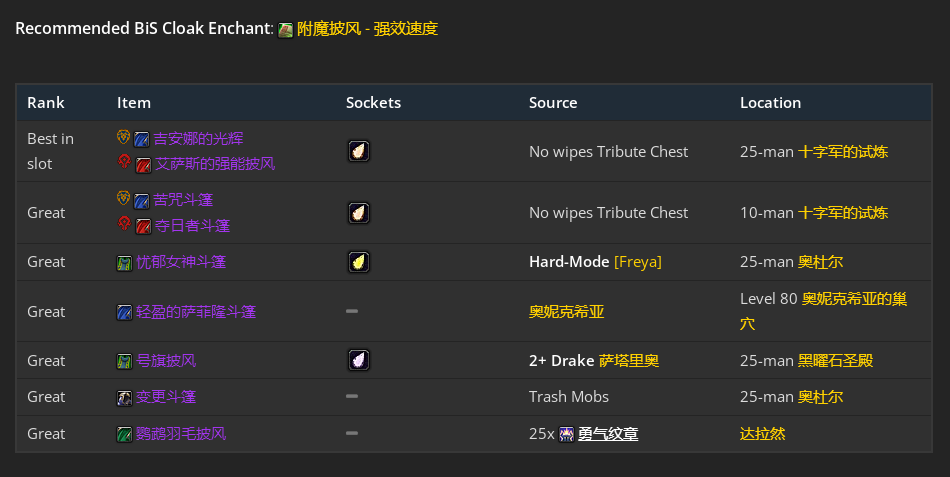Open the 达拉然 location link

(x=762, y=433)
